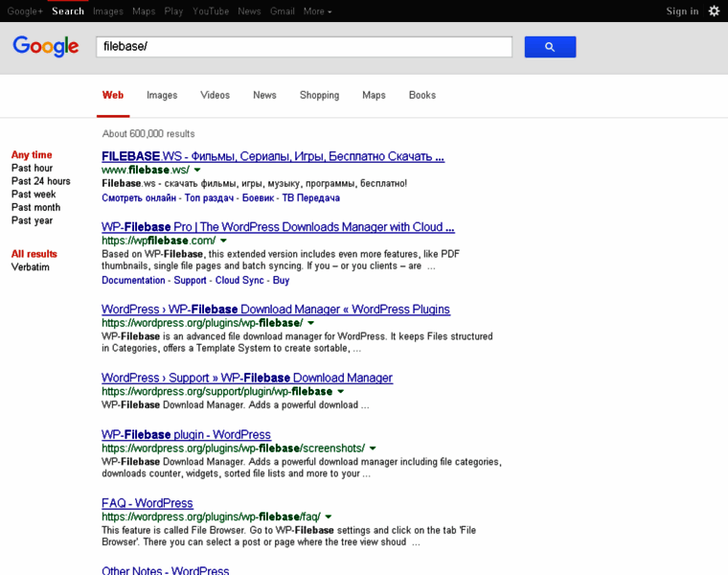The height and width of the screenshot is (575, 728).
Task: Click the blue magnifier search button
Action: click(x=550, y=47)
